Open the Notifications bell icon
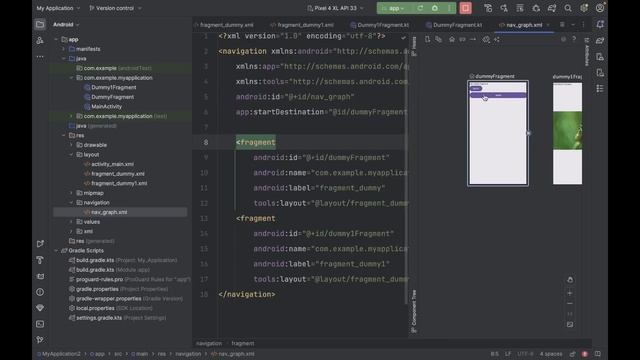640x360 pixels. 600,24
